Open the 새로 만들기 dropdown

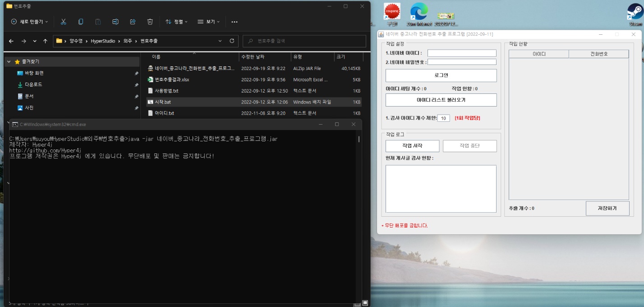29,22
